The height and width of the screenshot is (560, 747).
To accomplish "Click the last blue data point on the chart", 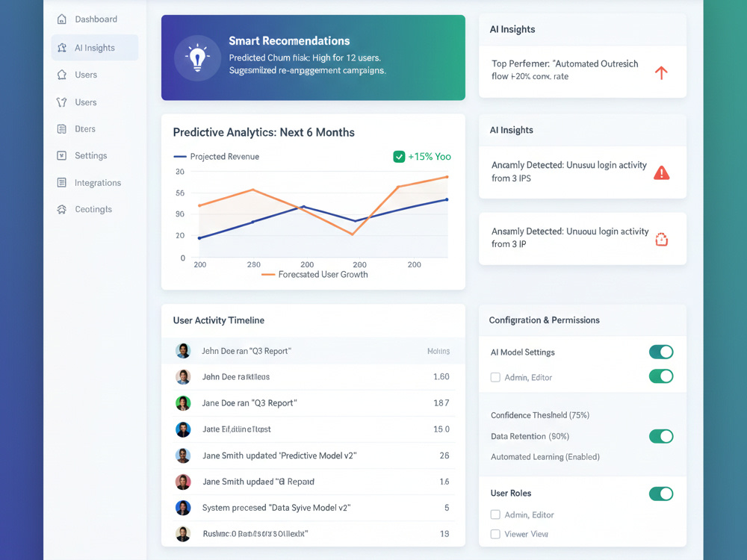I will 447,199.
